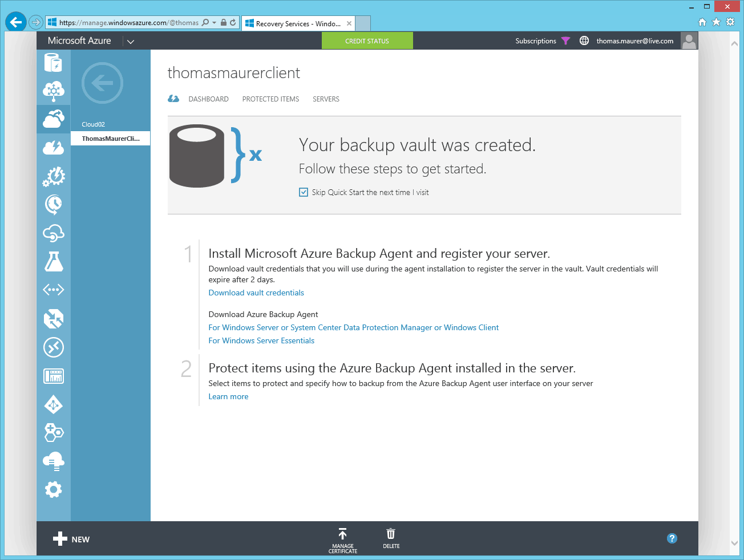This screenshot has width=744, height=560.
Task: Select the flask-shaped sidebar service icon
Action: click(53, 261)
